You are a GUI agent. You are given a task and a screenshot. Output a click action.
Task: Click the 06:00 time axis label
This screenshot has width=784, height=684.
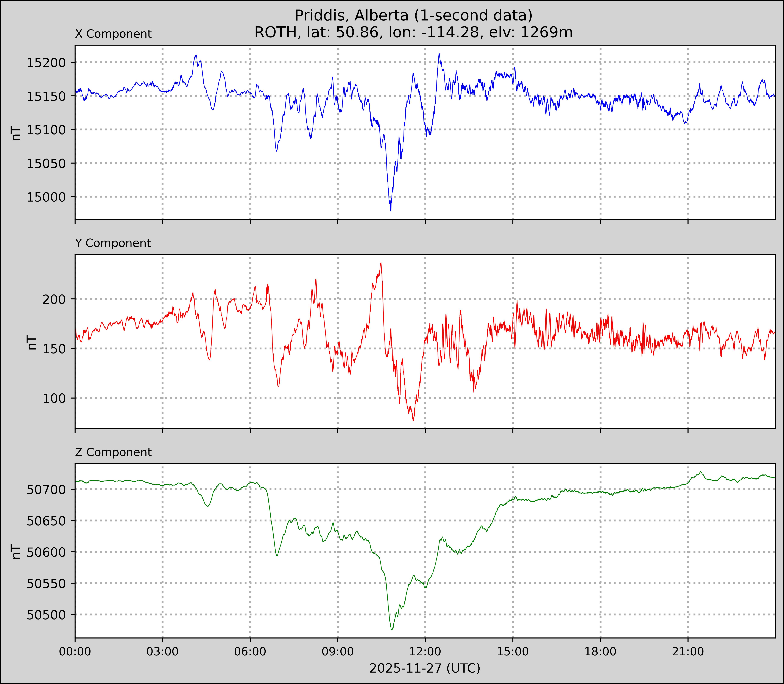click(250, 652)
